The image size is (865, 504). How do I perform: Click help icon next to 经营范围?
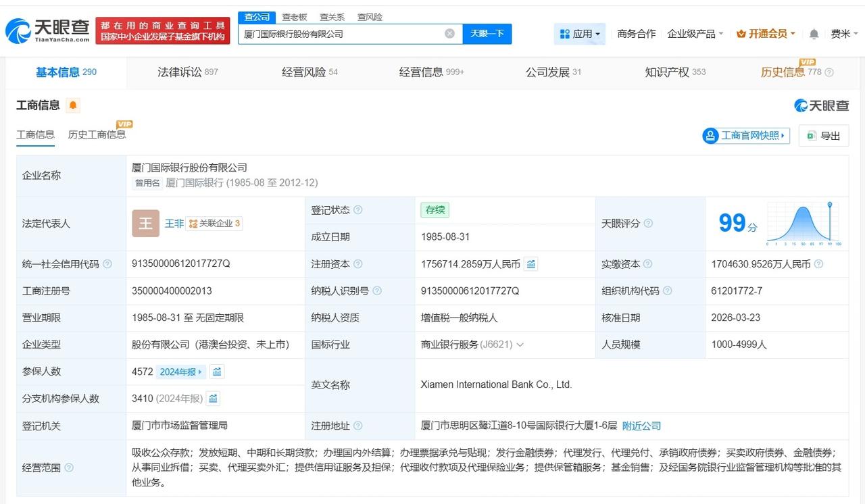click(x=69, y=468)
